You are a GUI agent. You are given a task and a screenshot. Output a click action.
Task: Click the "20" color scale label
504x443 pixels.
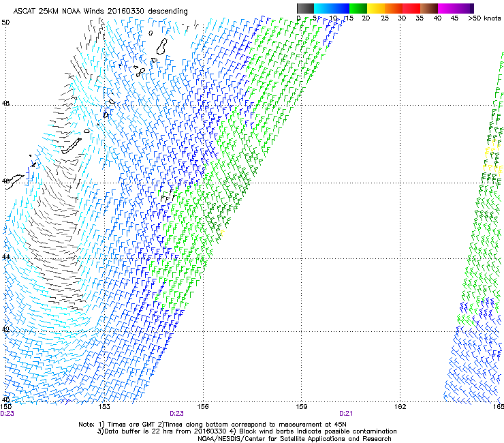click(x=366, y=18)
